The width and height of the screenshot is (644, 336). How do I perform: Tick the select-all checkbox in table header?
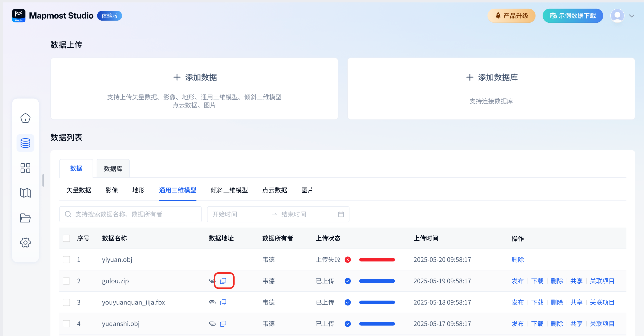click(66, 238)
